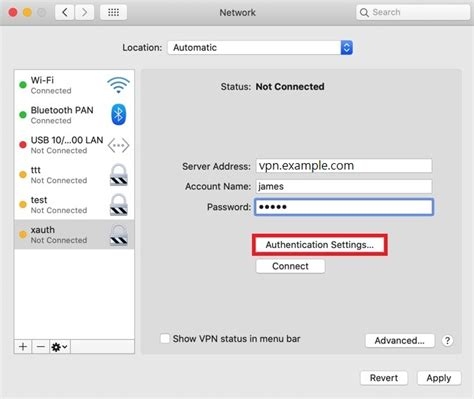Open help with the question mark button
This screenshot has height=399, width=474.
click(x=447, y=341)
